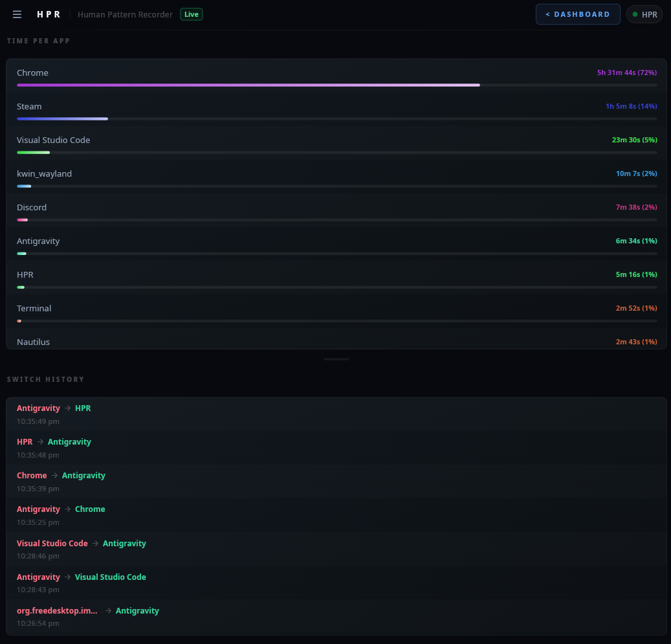Click the Time Per App section heading
The width and height of the screenshot is (671, 644).
[x=39, y=41]
